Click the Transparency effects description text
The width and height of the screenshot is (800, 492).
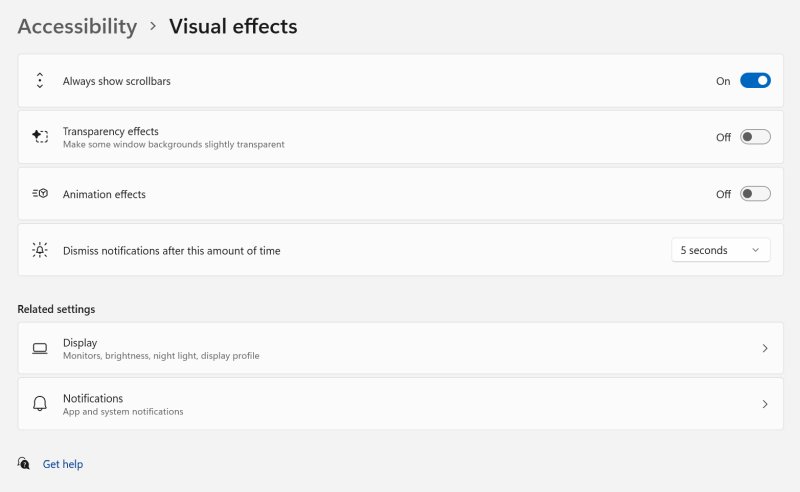click(173, 145)
